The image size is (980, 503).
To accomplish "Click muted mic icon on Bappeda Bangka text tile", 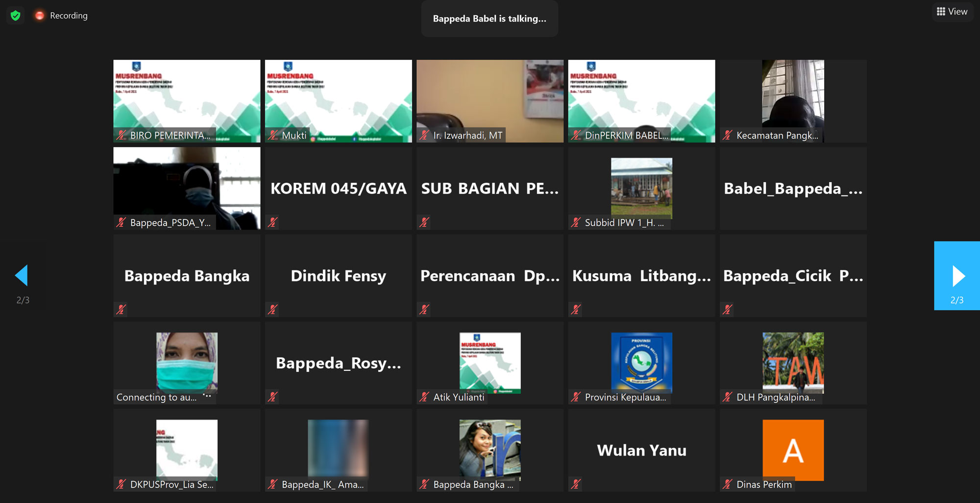I will click(x=122, y=310).
